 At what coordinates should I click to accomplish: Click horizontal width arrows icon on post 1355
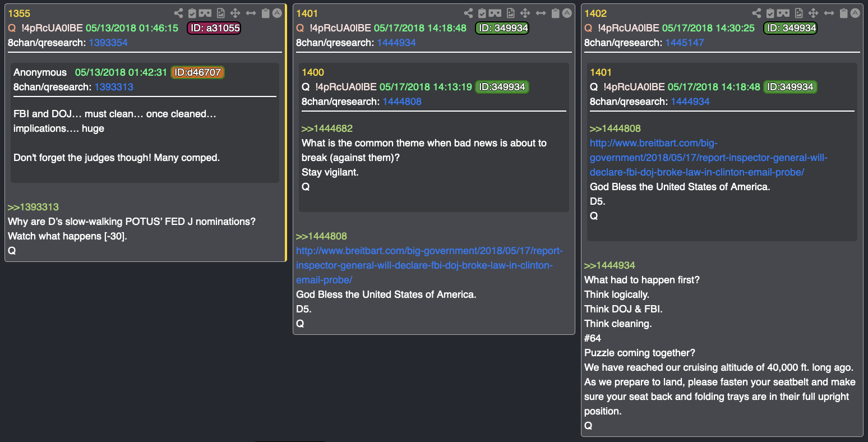point(251,13)
